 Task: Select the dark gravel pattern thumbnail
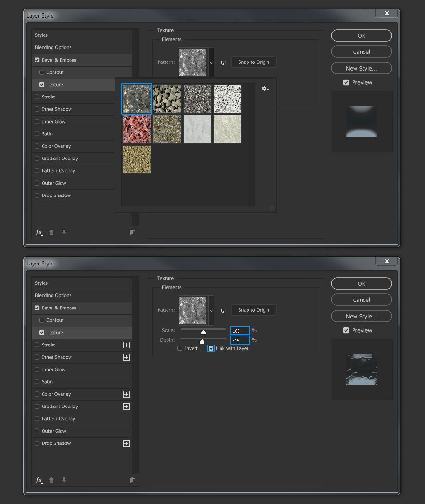[x=197, y=99]
